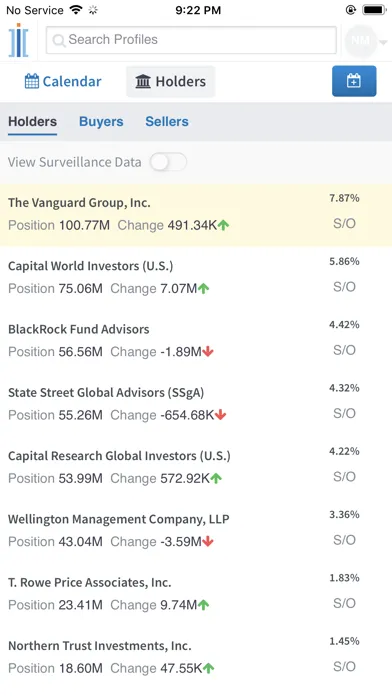Open the Holders section button
The image size is (392, 696).
pyautogui.click(x=170, y=82)
